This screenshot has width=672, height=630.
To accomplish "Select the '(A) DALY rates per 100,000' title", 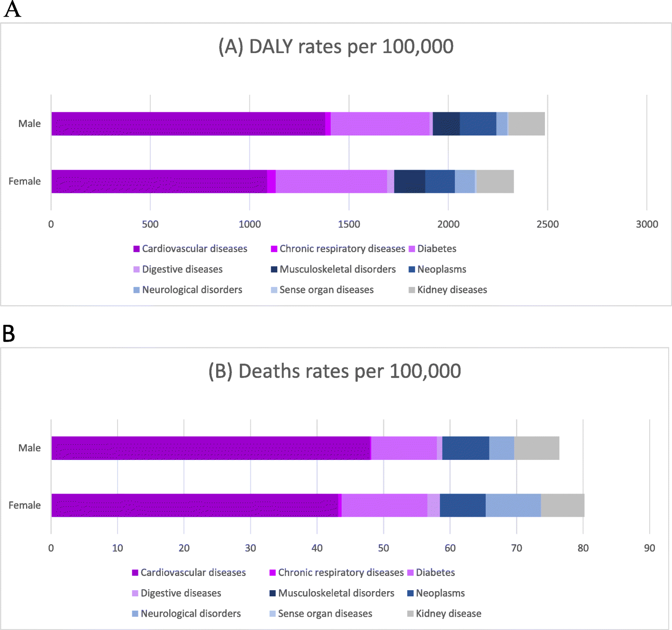I will pyautogui.click(x=336, y=47).
